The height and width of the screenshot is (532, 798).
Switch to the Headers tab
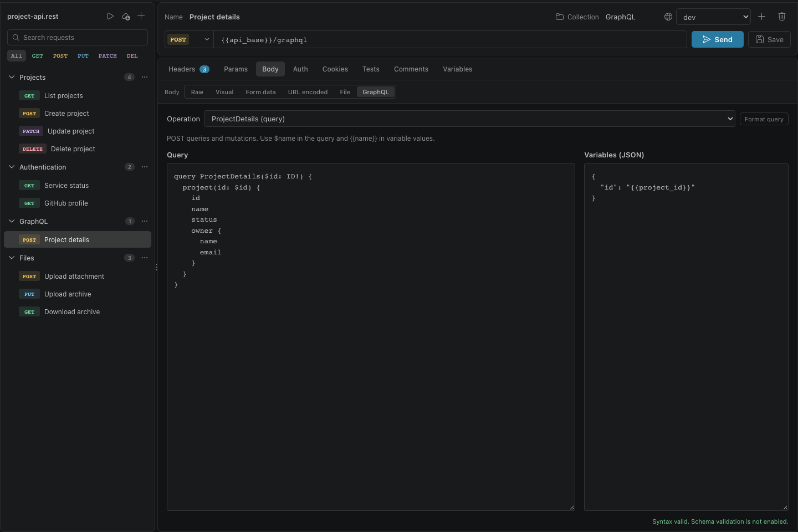tap(188, 69)
